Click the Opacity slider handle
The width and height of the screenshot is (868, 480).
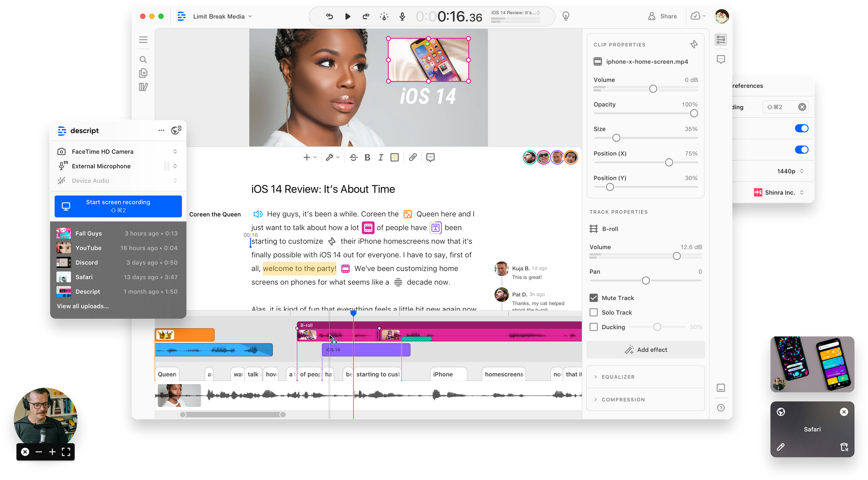coord(694,113)
